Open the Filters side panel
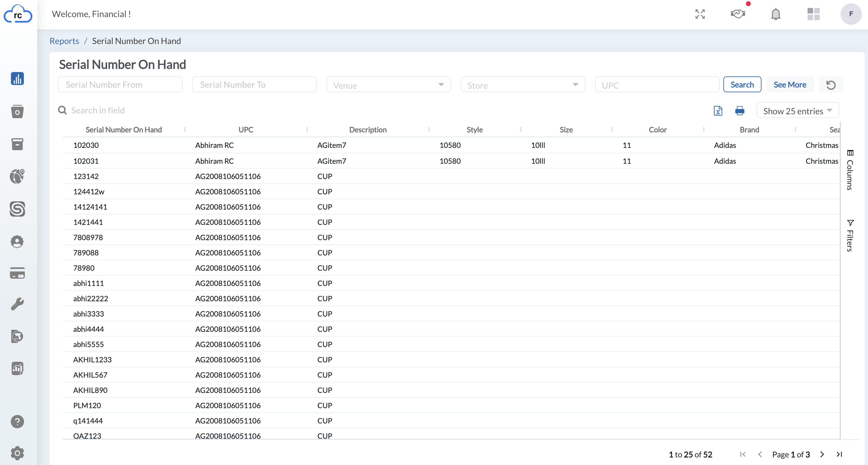 pyautogui.click(x=850, y=236)
